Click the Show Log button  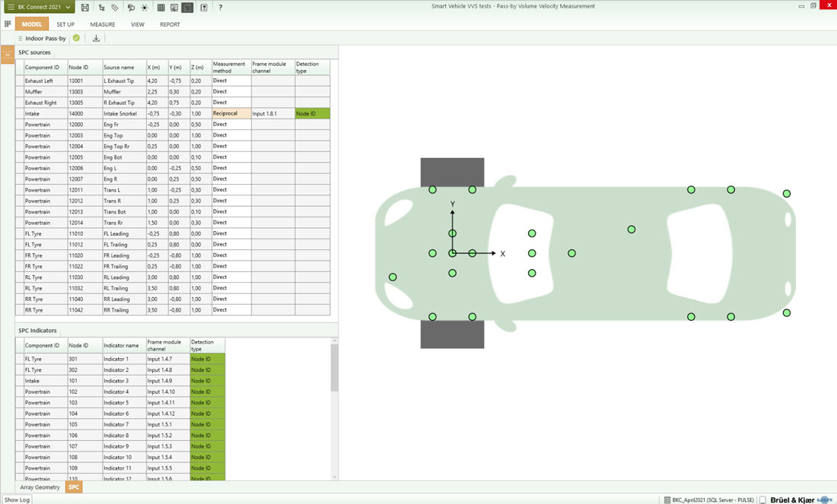[x=17, y=499]
